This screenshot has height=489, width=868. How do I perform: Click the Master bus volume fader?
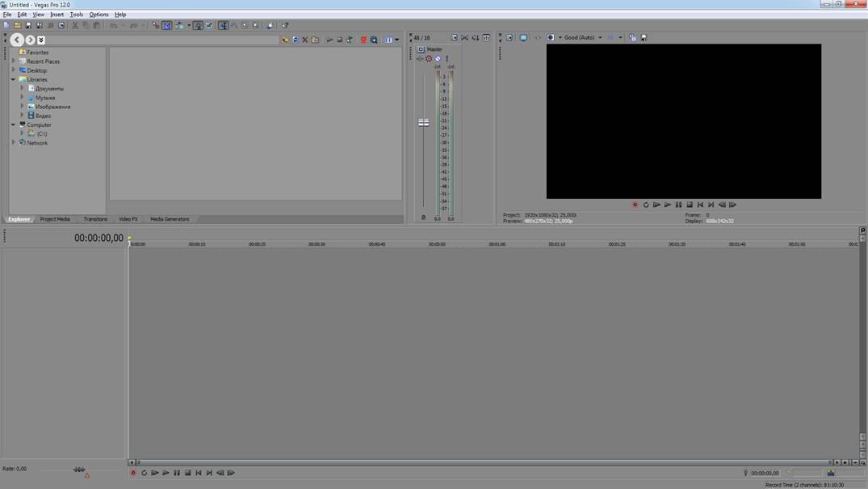click(x=423, y=123)
